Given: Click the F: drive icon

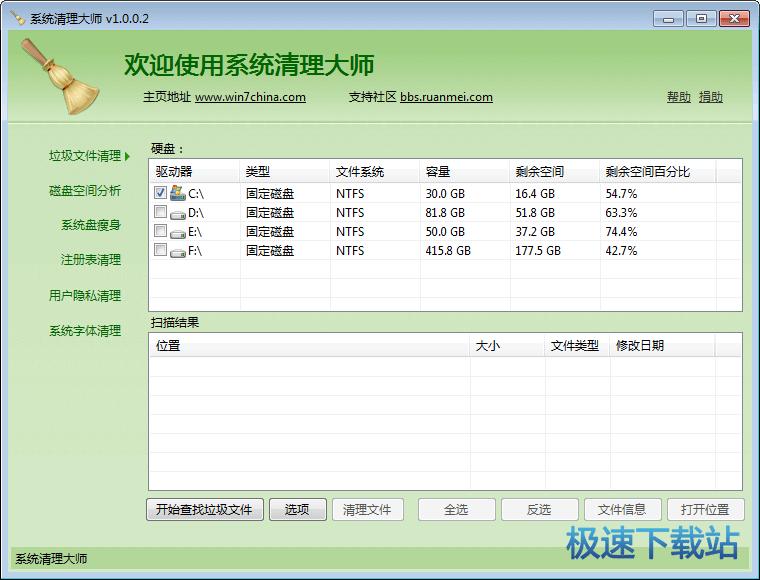Looking at the screenshot, I should click(x=178, y=251).
